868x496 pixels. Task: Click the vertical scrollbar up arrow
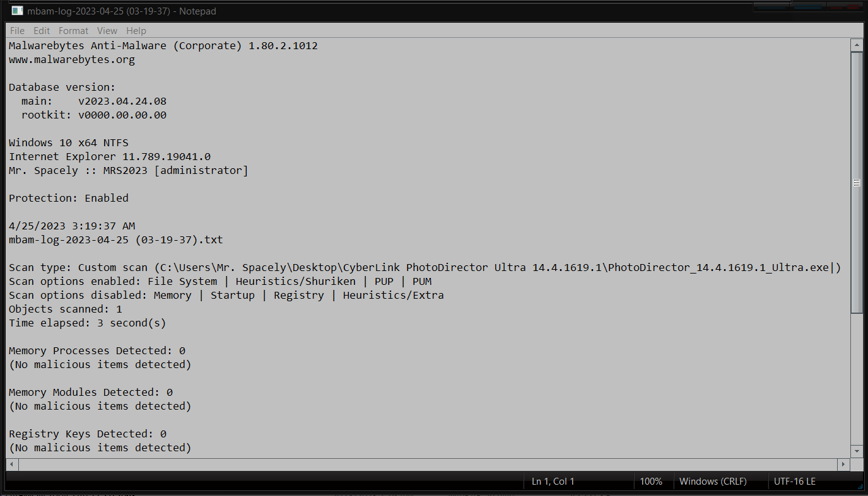click(857, 45)
